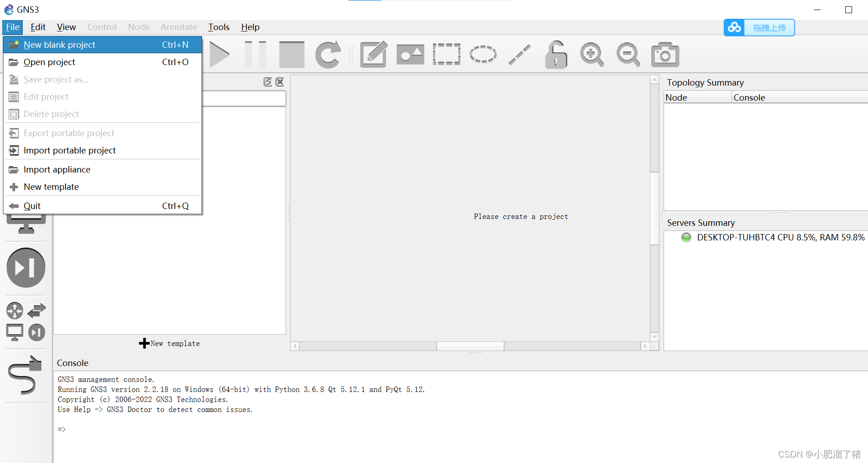Click the GNS3 chameleon title bar icon

[x=9, y=10]
